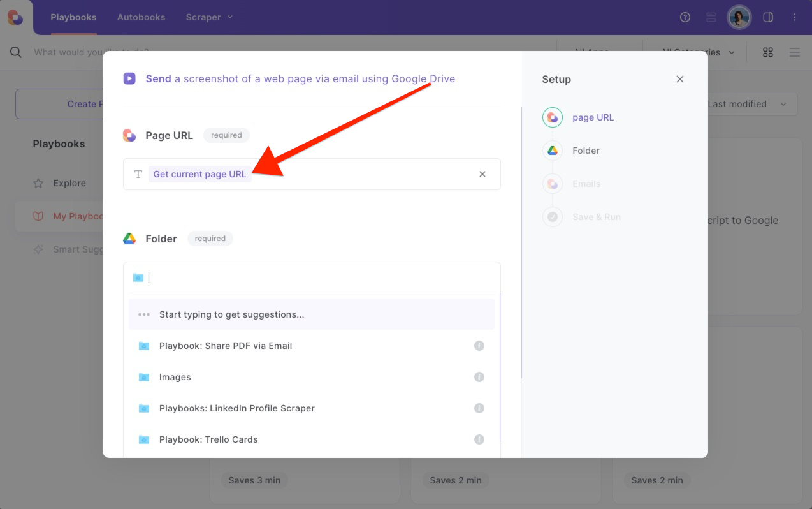812x509 pixels.
Task: Open the user profile avatar
Action: [x=739, y=17]
